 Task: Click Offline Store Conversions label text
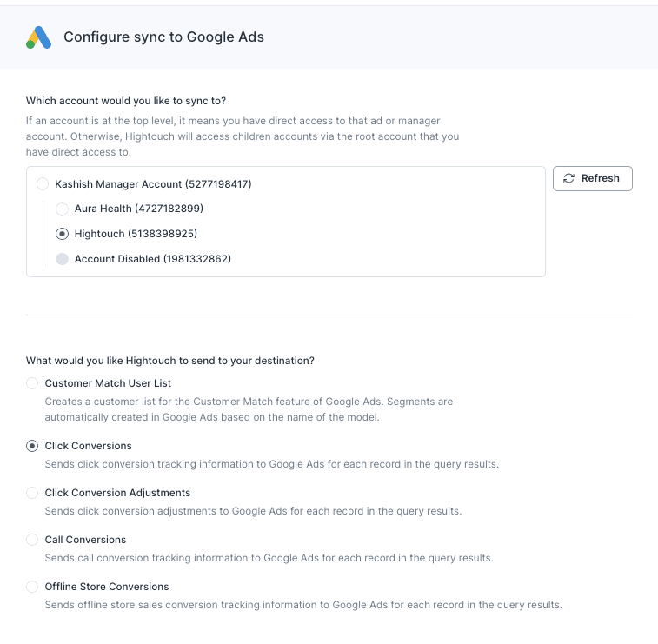(107, 587)
